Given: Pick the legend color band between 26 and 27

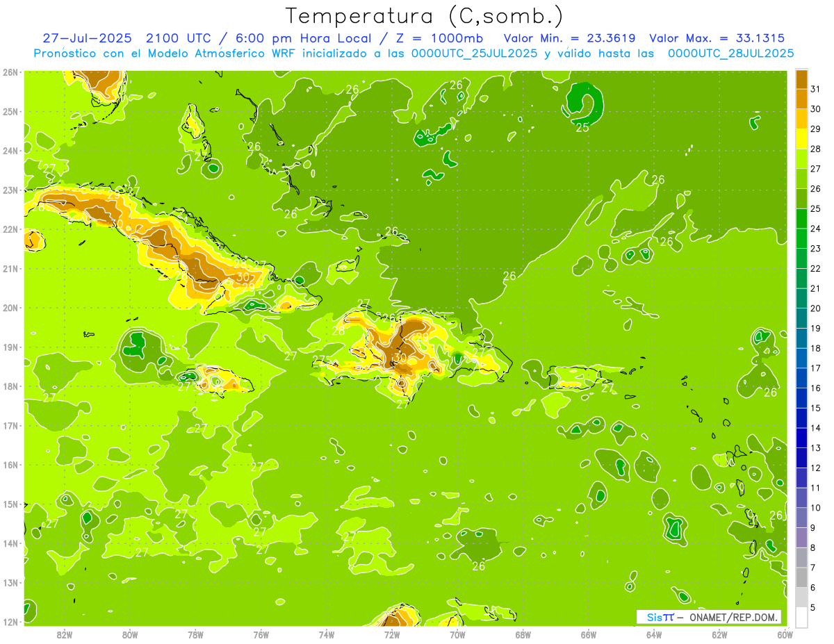Looking at the screenshot, I should (801, 179).
